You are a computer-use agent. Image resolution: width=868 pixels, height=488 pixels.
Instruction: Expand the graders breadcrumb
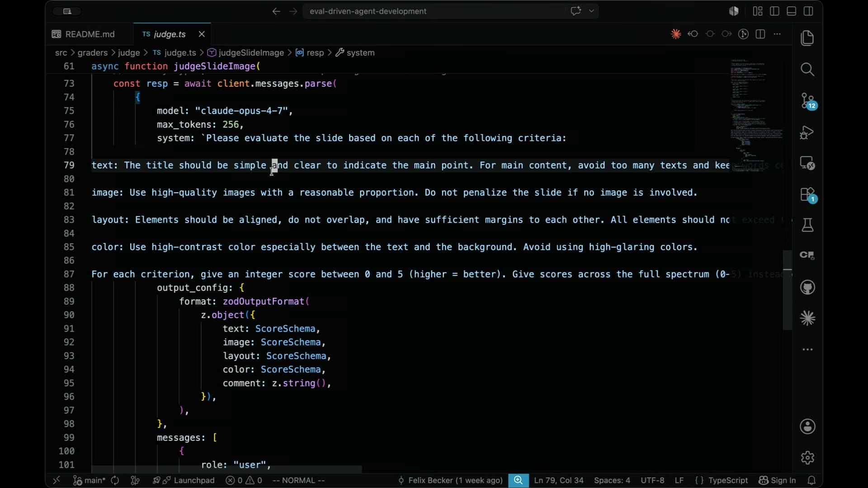(92, 53)
